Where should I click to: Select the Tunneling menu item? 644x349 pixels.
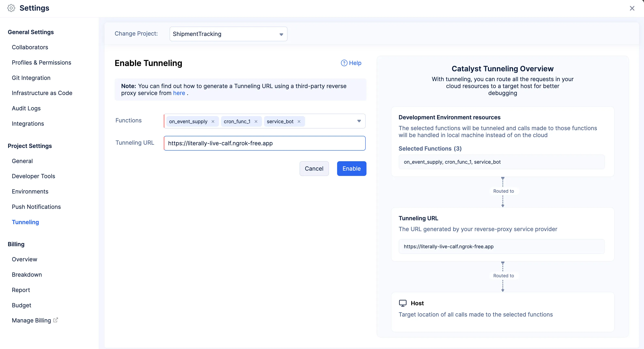[x=25, y=222]
